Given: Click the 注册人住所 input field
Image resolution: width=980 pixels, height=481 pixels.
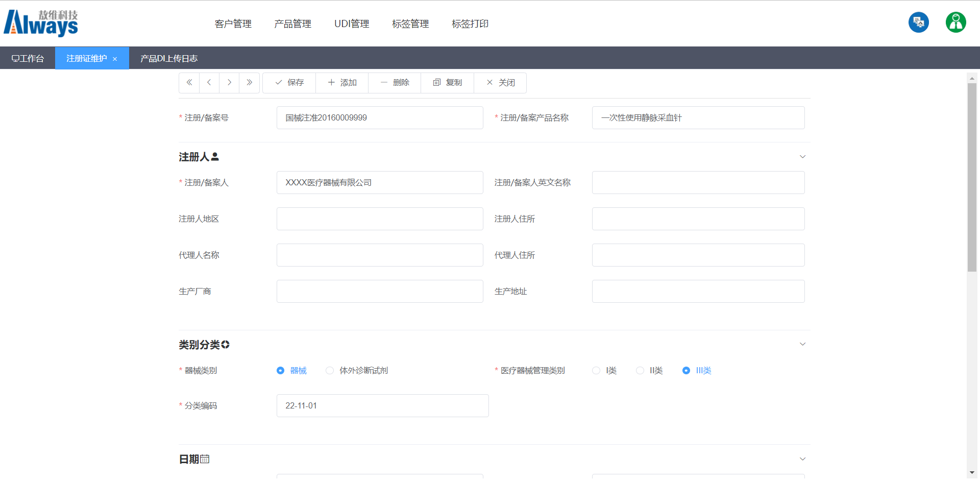Looking at the screenshot, I should (x=698, y=219).
